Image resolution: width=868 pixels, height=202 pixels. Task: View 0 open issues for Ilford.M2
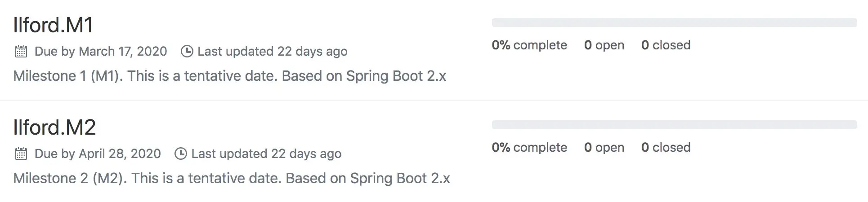[604, 147]
